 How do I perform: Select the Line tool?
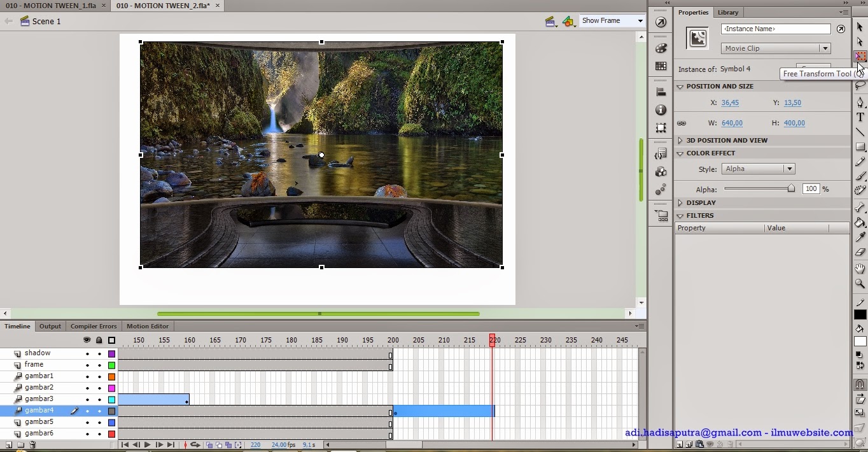click(860, 132)
